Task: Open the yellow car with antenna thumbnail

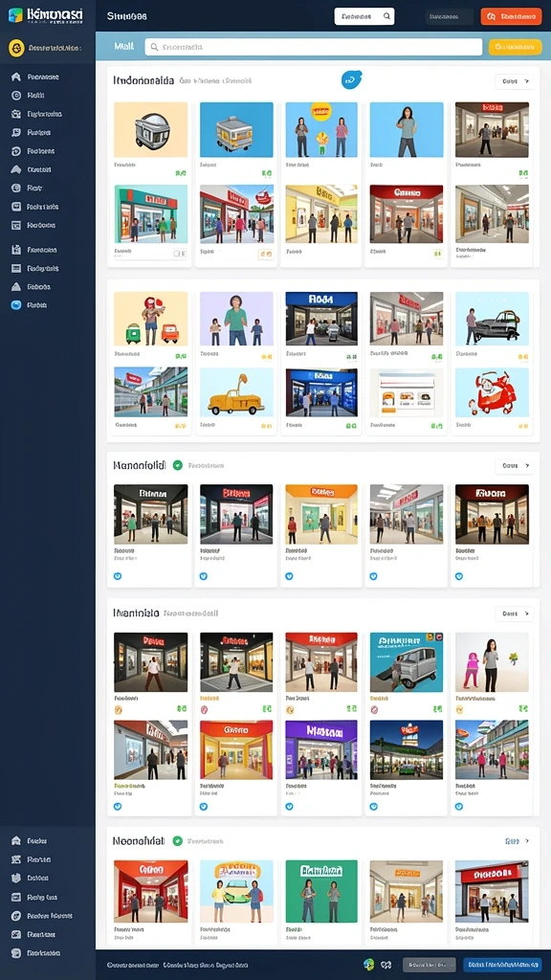Action: pyautogui.click(x=236, y=391)
